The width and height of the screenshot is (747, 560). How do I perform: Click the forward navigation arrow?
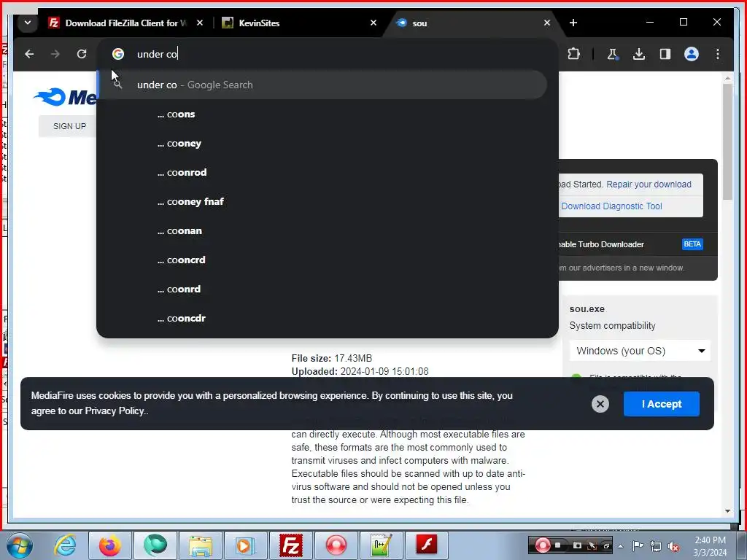pos(55,54)
